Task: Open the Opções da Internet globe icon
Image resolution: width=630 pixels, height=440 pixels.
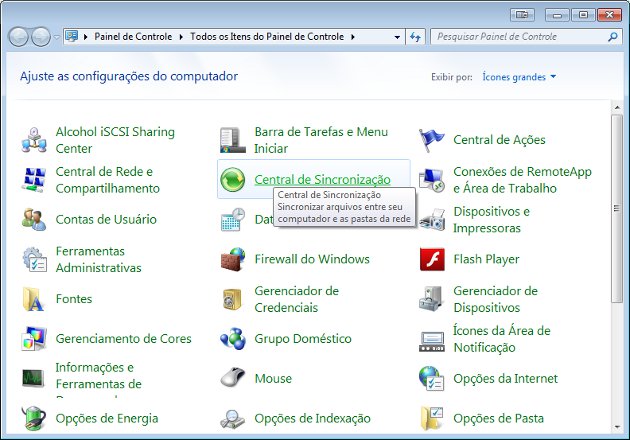Action: point(432,379)
